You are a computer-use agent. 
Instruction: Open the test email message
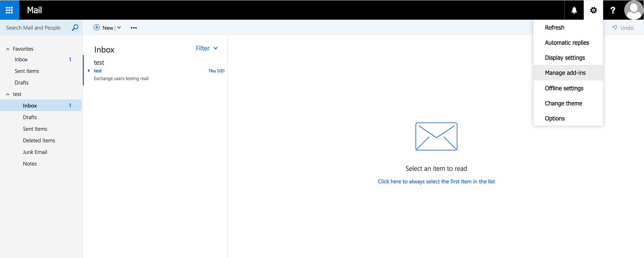tap(155, 71)
